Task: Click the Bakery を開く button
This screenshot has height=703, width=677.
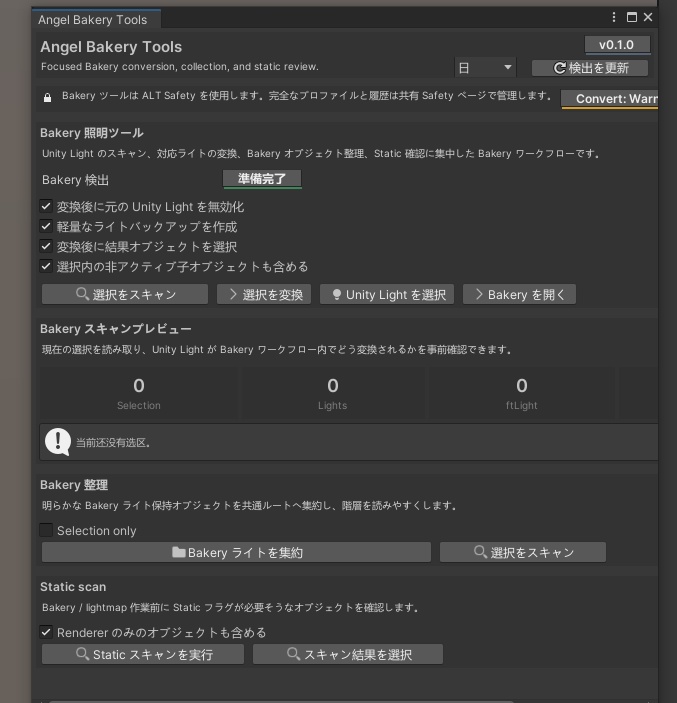Action: coord(519,295)
